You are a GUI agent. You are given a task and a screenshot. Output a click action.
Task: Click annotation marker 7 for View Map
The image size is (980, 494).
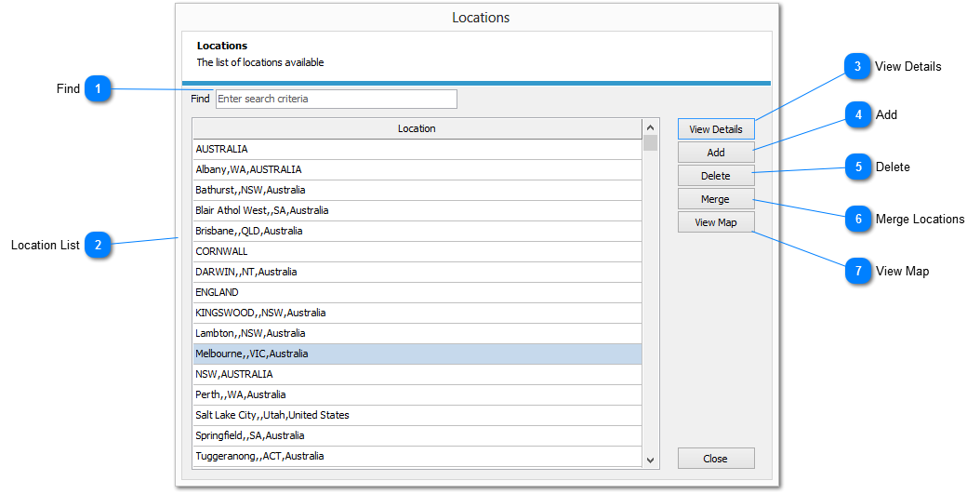coord(858,272)
